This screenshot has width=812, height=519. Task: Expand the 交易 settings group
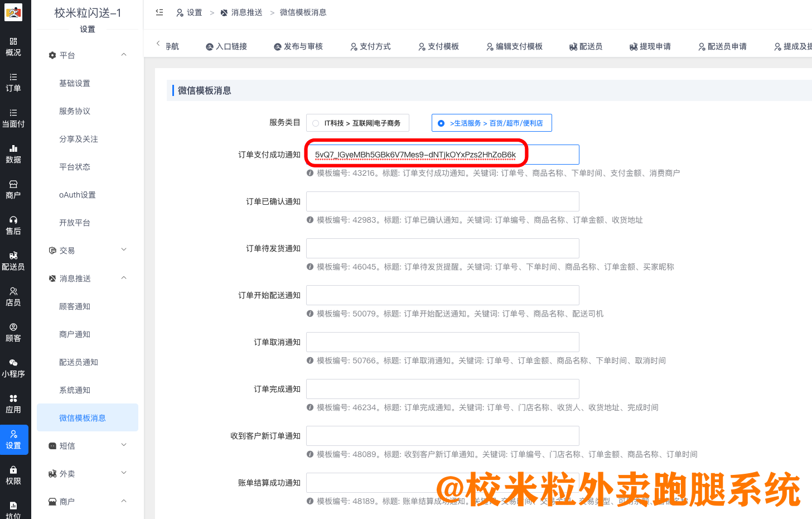coord(87,250)
